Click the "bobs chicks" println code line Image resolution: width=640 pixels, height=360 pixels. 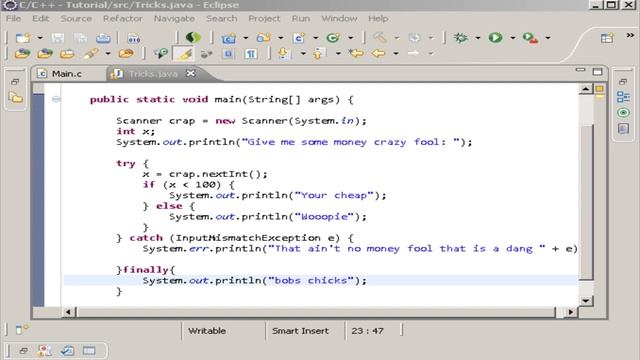[254, 281]
